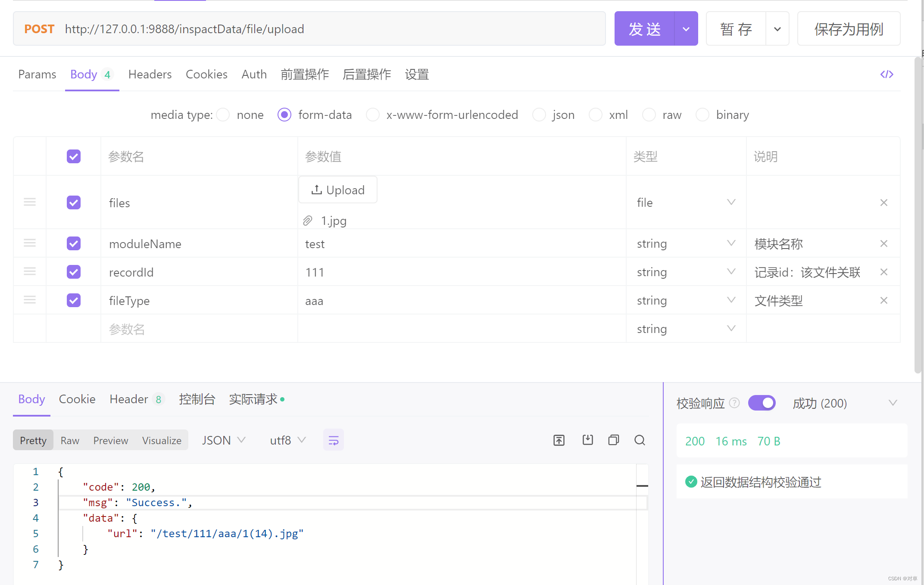Expand the 发送 button dropdown arrow
Image resolution: width=924 pixels, height=585 pixels.
tap(686, 29)
